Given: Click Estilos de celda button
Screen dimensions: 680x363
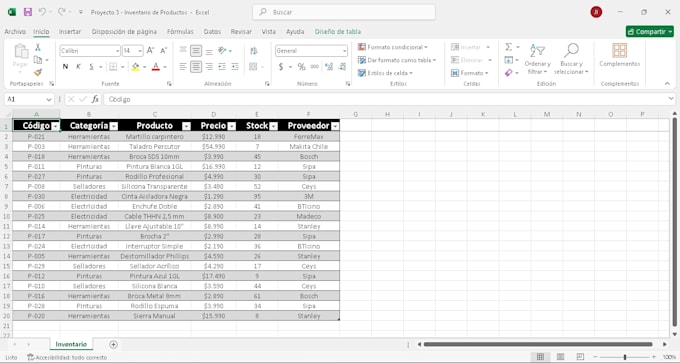Looking at the screenshot, I should point(385,73).
